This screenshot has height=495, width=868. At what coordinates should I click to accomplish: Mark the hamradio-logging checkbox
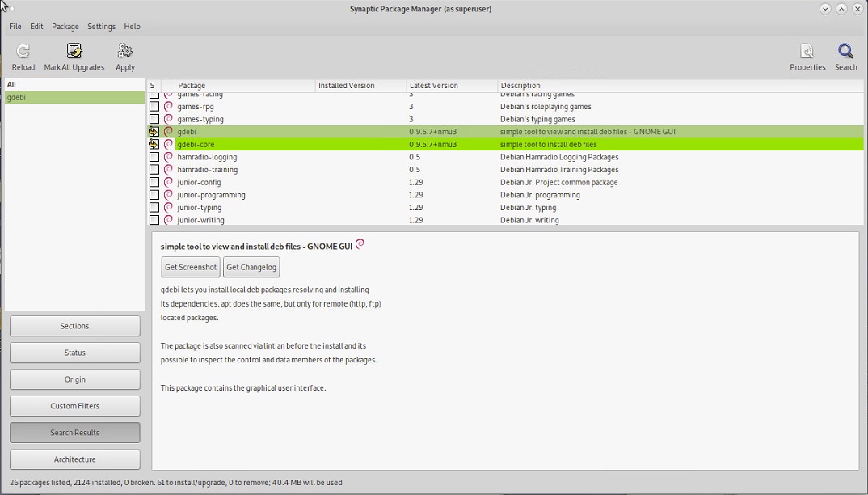coord(154,157)
